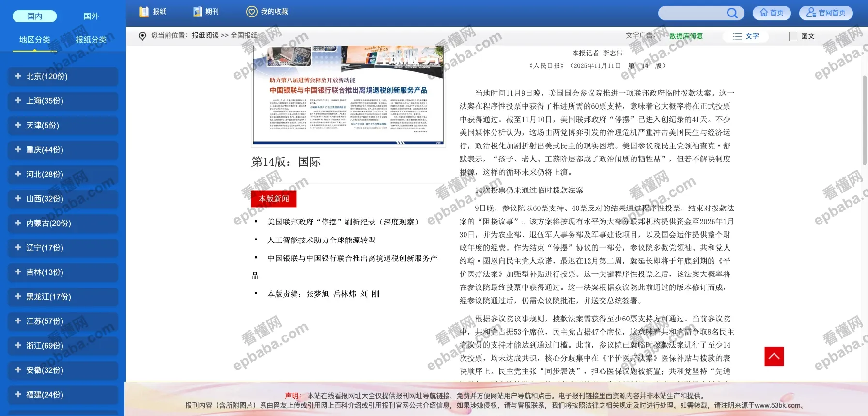Expand the 吉林(13份) region

click(x=63, y=272)
